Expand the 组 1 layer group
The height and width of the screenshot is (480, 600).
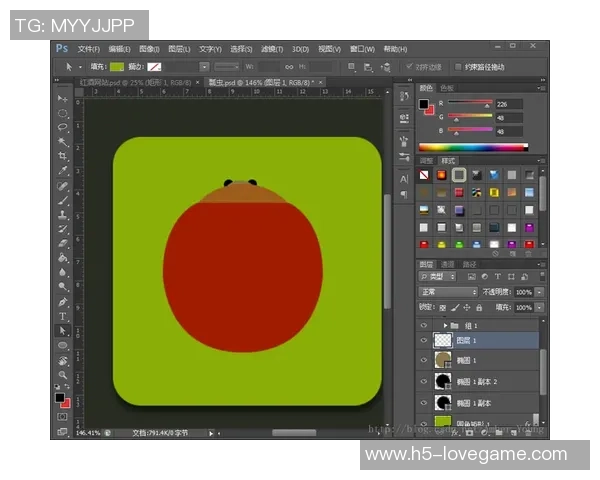point(445,325)
